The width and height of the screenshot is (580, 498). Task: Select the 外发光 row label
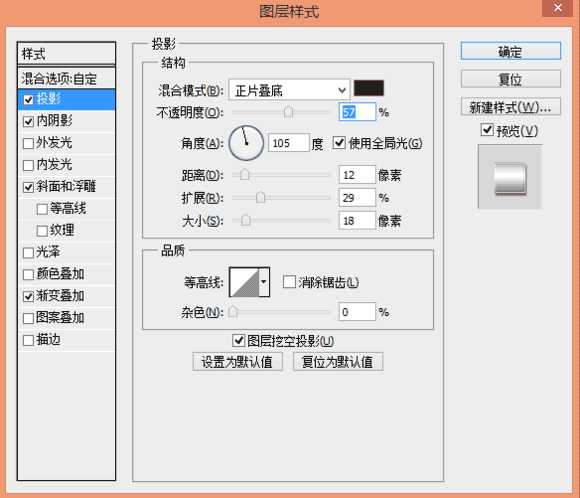tap(54, 142)
